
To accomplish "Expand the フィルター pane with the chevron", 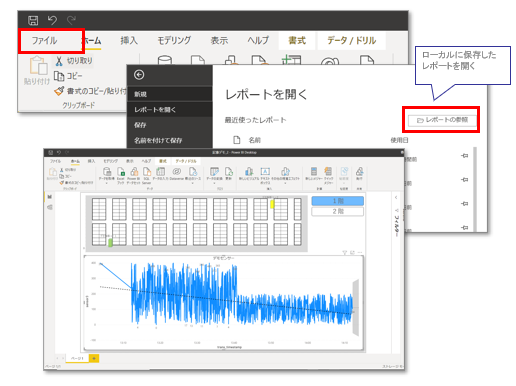I will tap(396, 198).
